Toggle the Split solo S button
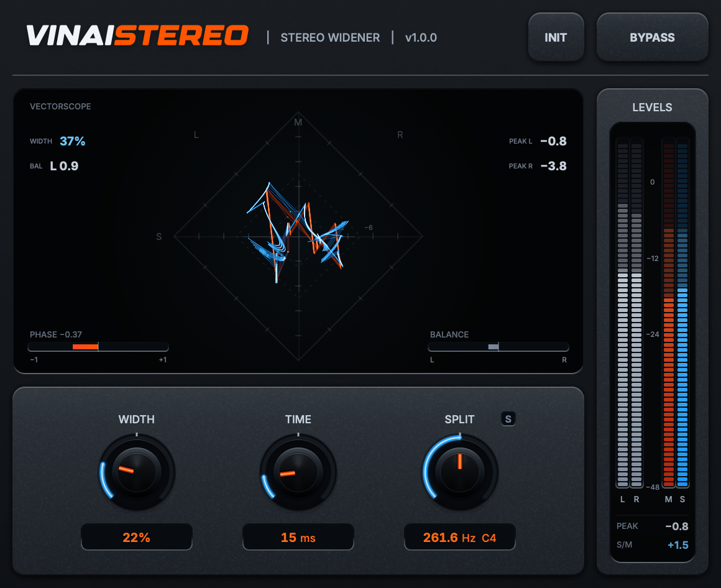 [508, 419]
